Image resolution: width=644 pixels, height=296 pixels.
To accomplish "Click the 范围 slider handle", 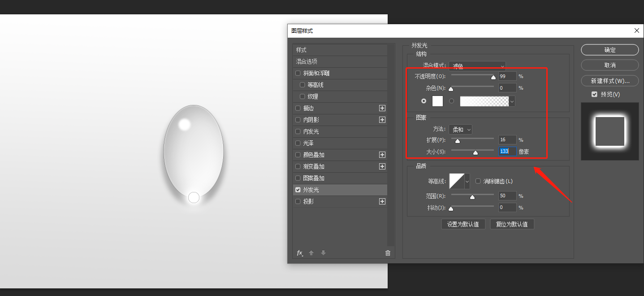I will pos(472,197).
